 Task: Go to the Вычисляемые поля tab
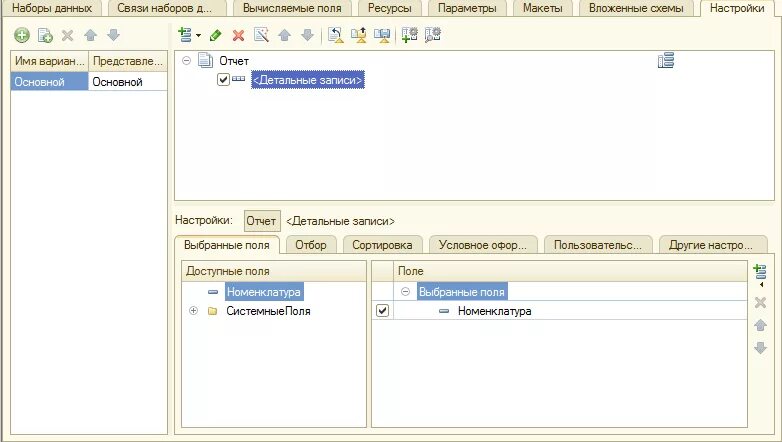pyautogui.click(x=292, y=8)
